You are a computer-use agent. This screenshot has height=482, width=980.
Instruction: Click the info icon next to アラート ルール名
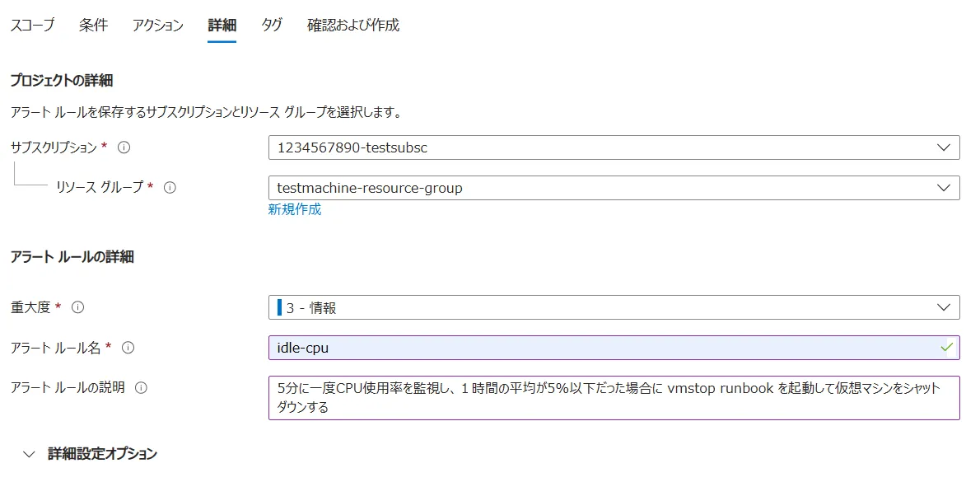[x=128, y=348]
